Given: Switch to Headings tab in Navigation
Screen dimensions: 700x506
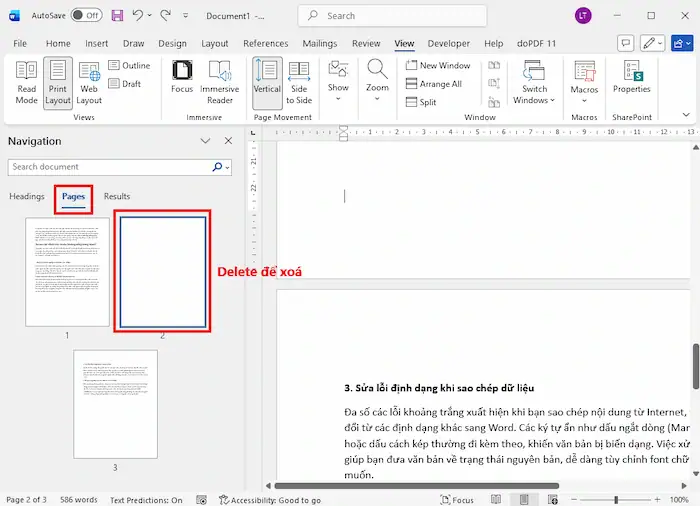Looking at the screenshot, I should pyautogui.click(x=27, y=197).
